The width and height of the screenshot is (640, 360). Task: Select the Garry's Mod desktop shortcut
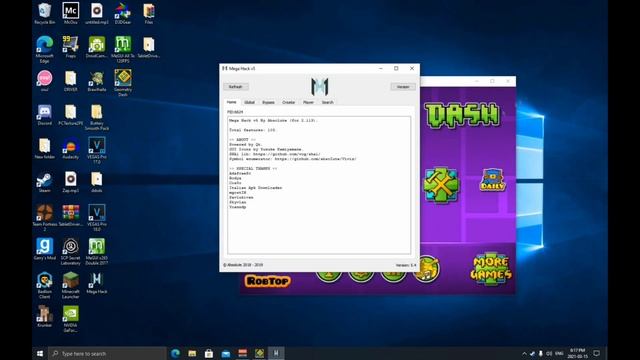click(x=44, y=249)
